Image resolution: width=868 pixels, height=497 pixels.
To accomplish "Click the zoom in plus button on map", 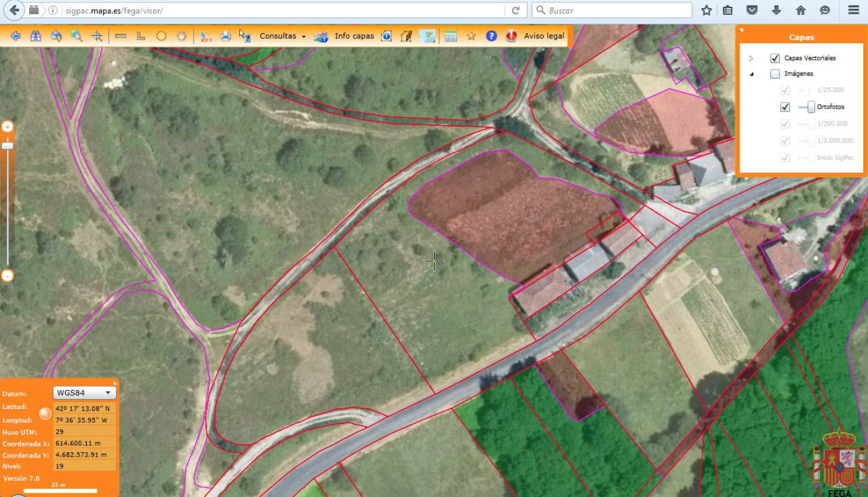I will pos(7,126).
